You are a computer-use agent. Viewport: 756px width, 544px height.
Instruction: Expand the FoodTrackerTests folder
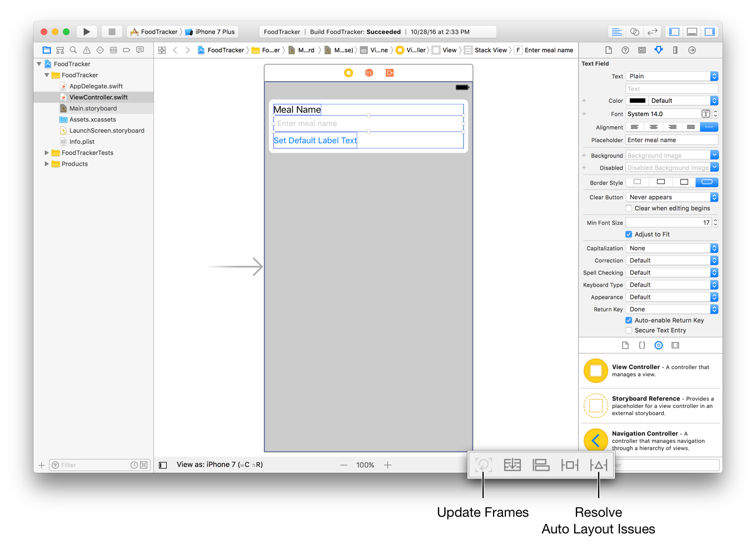[x=47, y=153]
